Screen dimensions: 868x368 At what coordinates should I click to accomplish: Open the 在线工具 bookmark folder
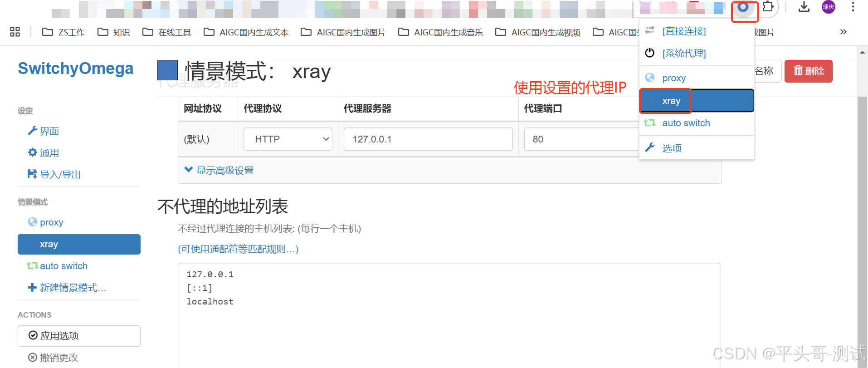167,32
